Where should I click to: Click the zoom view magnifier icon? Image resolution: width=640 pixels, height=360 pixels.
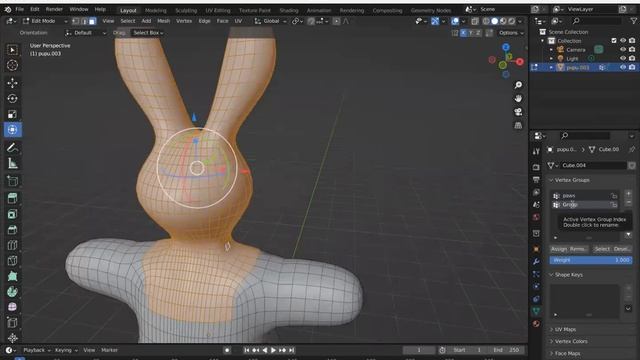pyautogui.click(x=518, y=85)
